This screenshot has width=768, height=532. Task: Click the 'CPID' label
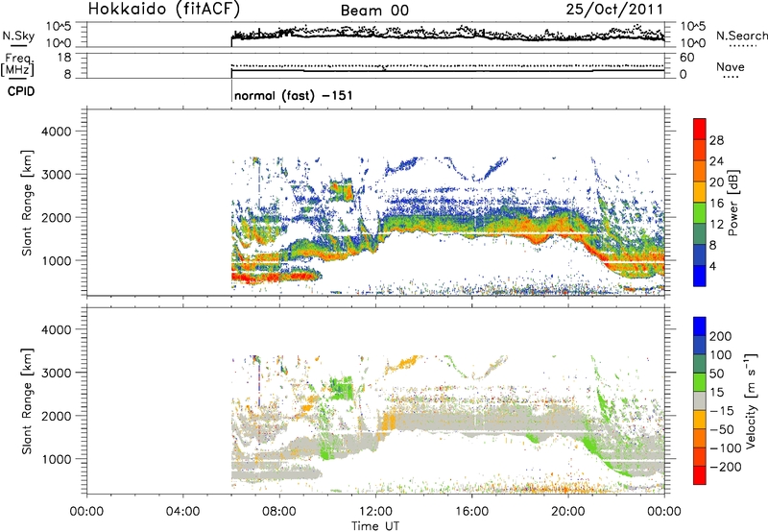coord(21,91)
